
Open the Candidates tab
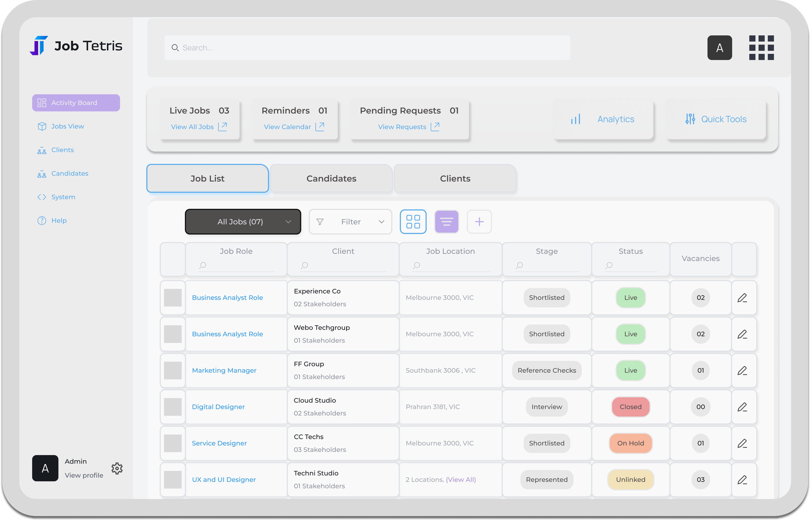[331, 178]
